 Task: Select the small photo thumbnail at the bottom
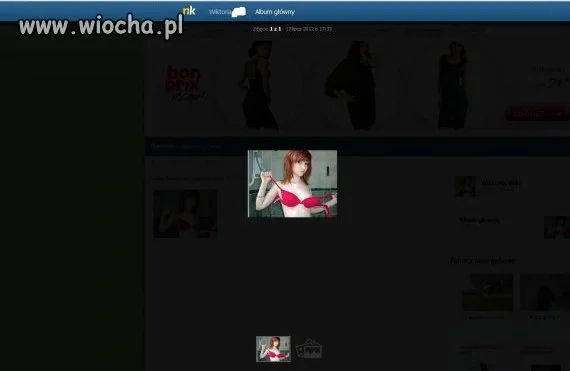click(x=273, y=349)
